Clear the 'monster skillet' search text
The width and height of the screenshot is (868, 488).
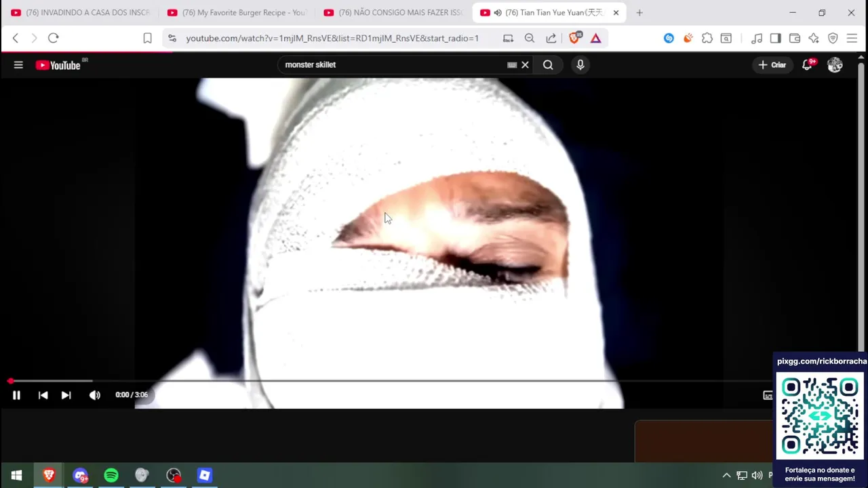(525, 65)
